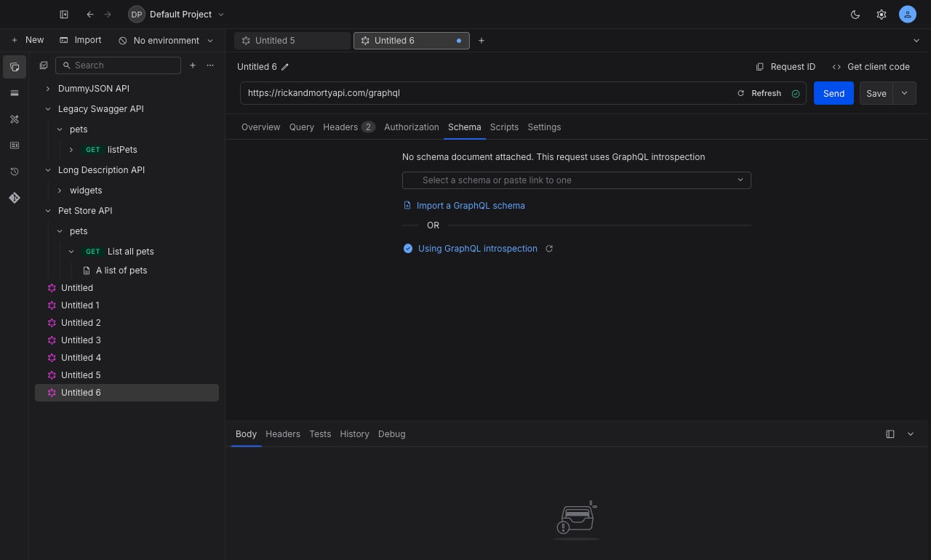Open the Collections icon in left rail
Viewport: 931px width, 560px height.
coord(15,67)
